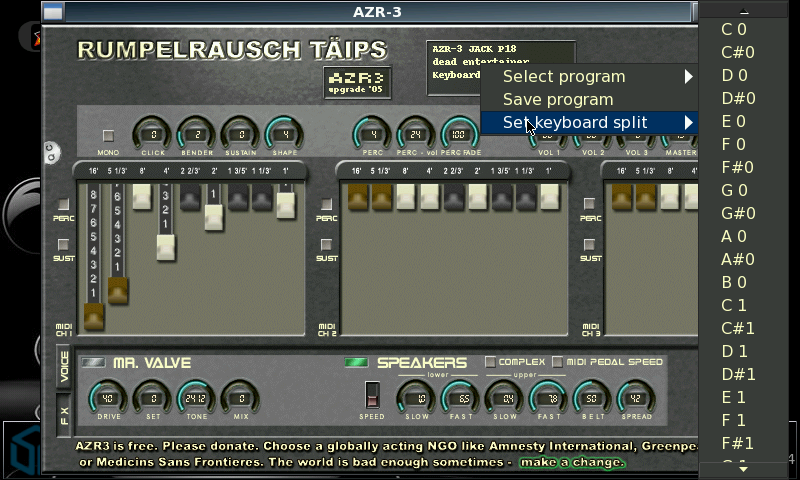The height and width of the screenshot is (480, 800).
Task: Click the channel 1 2' drawbar handle
Action: pos(214,218)
